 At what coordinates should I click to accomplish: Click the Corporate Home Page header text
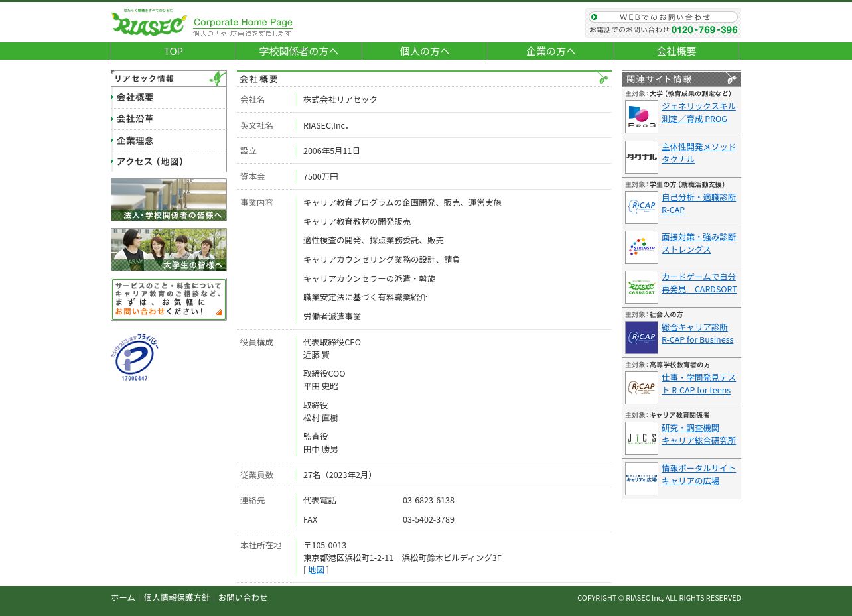tap(243, 23)
